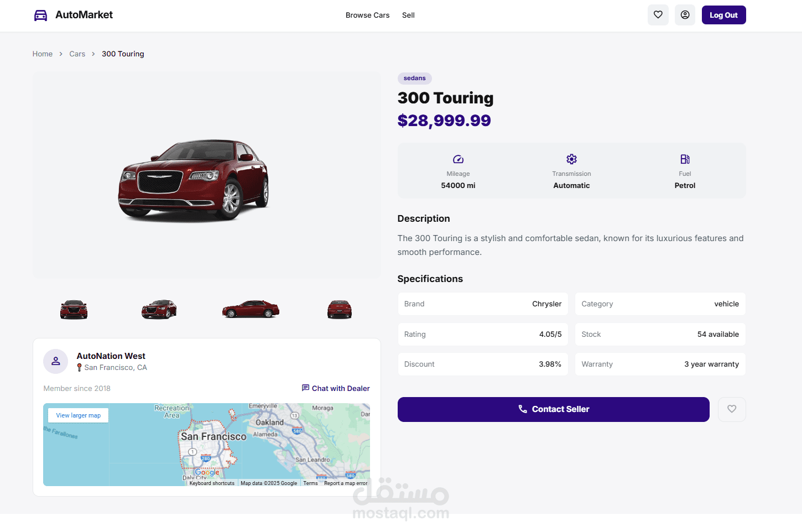Click the 54000 mi mileage value
This screenshot has height=532, width=802.
click(x=458, y=185)
